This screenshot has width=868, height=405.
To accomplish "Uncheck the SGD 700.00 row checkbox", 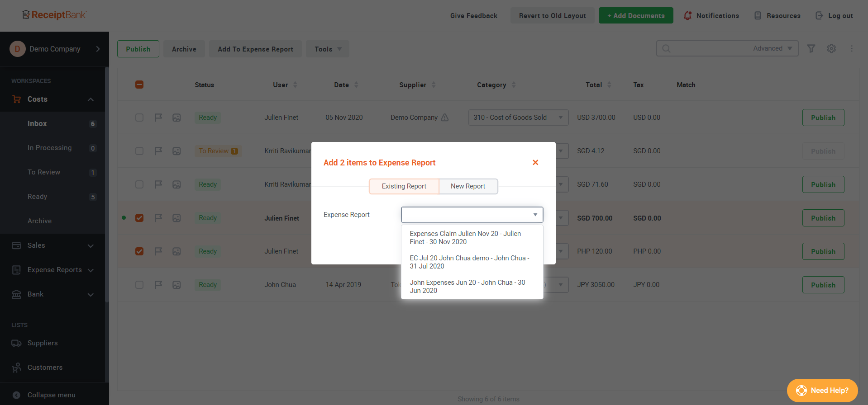I will (139, 218).
